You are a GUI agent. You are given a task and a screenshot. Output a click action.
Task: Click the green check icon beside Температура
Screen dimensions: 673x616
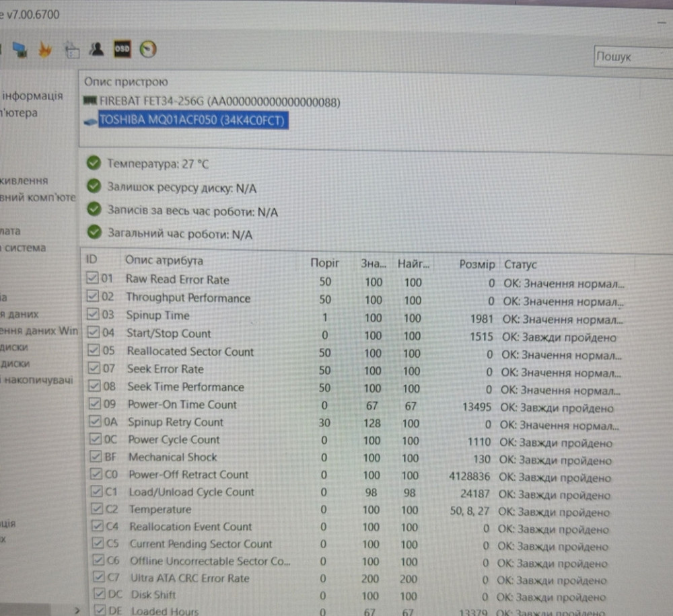94,163
